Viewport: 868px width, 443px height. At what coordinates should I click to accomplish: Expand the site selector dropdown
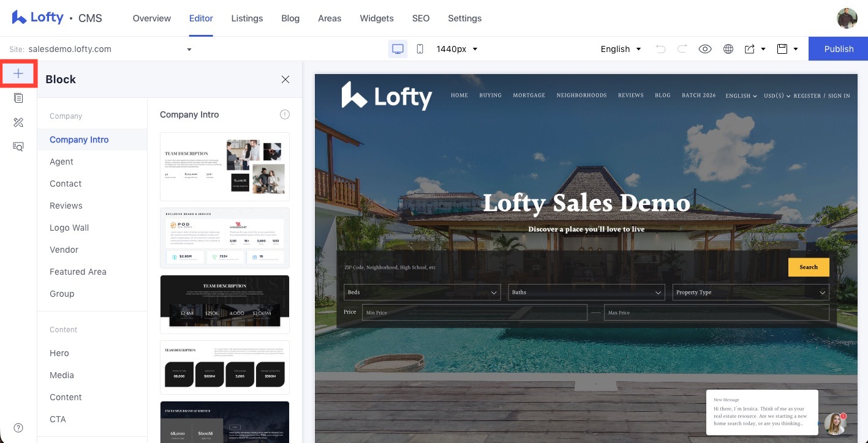pyautogui.click(x=189, y=49)
